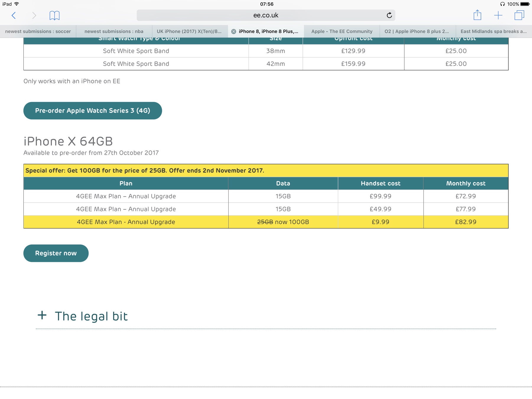The width and height of the screenshot is (532, 399).
Task: Check the battery indicator in status bar
Action: [525, 4]
